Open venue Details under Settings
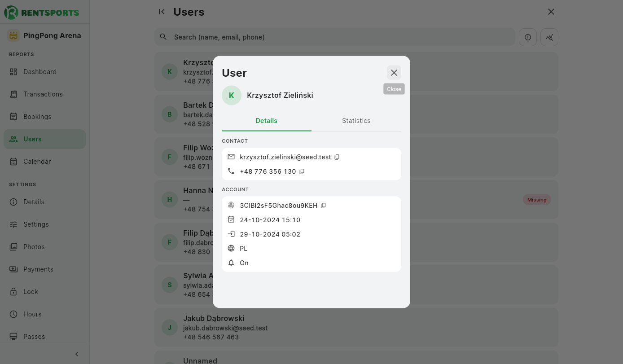Viewport: 623px width, 364px height. [x=44, y=202]
